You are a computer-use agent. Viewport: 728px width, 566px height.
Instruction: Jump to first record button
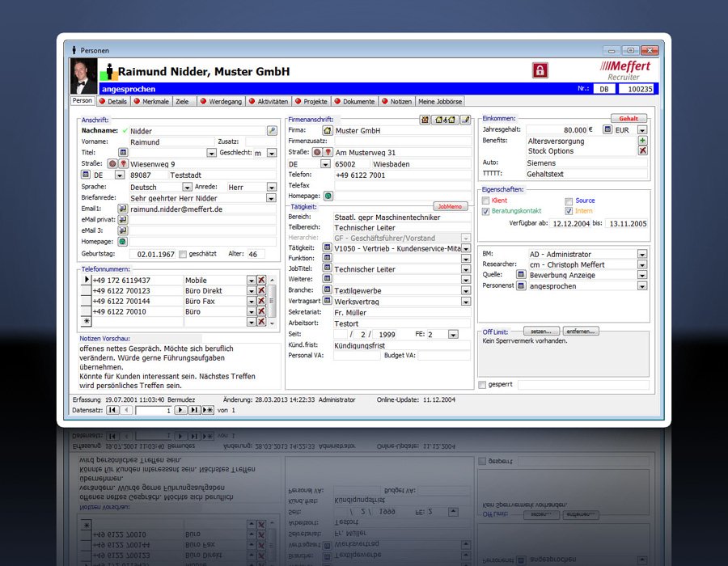(112, 410)
